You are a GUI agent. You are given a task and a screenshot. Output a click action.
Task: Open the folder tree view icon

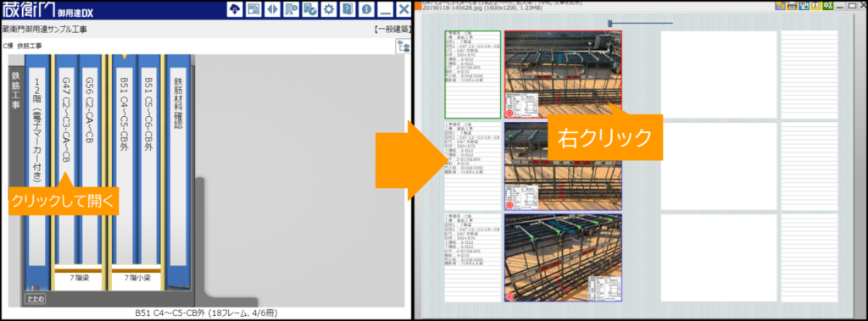pos(403,47)
